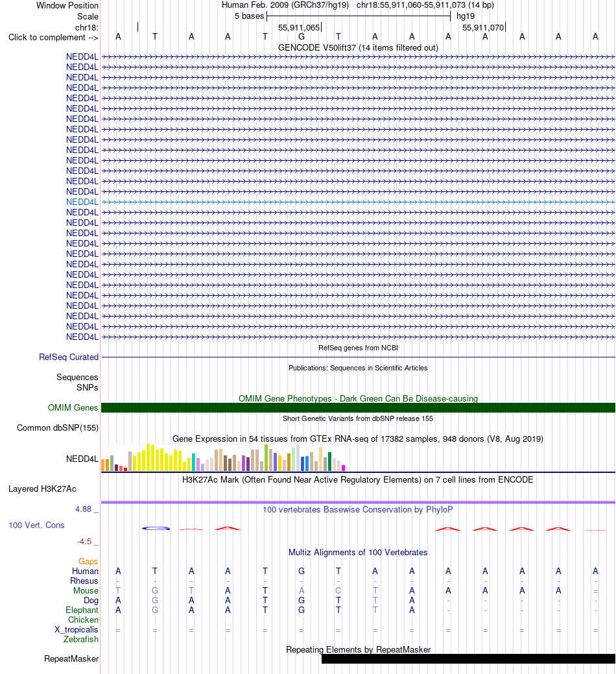The width and height of the screenshot is (616, 674).
Task: Click the black NEDD4L label beside the GTEx chart
Action: 82,459
